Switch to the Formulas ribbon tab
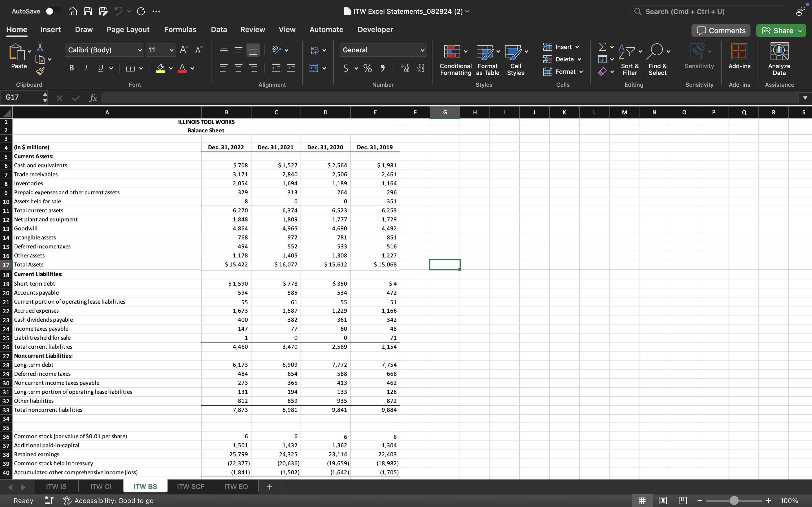Viewport: 812px width, 507px height. (180, 30)
